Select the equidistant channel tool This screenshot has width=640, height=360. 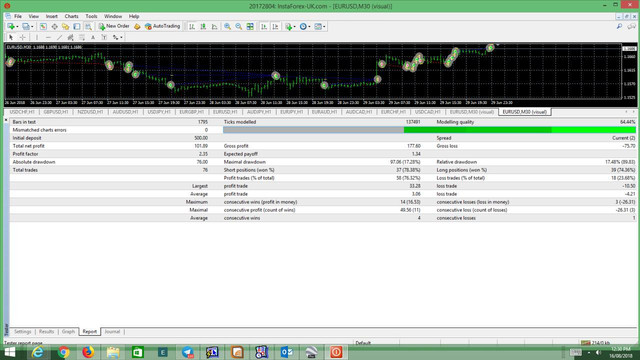(71, 38)
